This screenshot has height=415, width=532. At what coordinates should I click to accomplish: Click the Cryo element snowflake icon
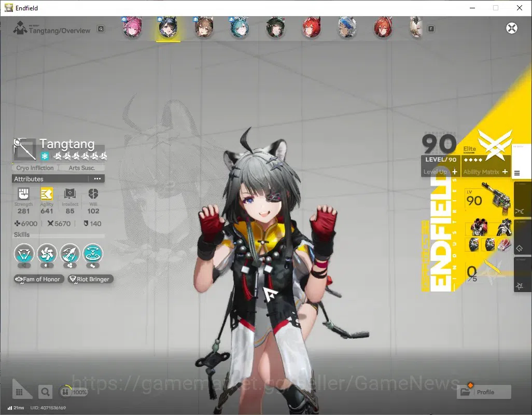click(45, 156)
